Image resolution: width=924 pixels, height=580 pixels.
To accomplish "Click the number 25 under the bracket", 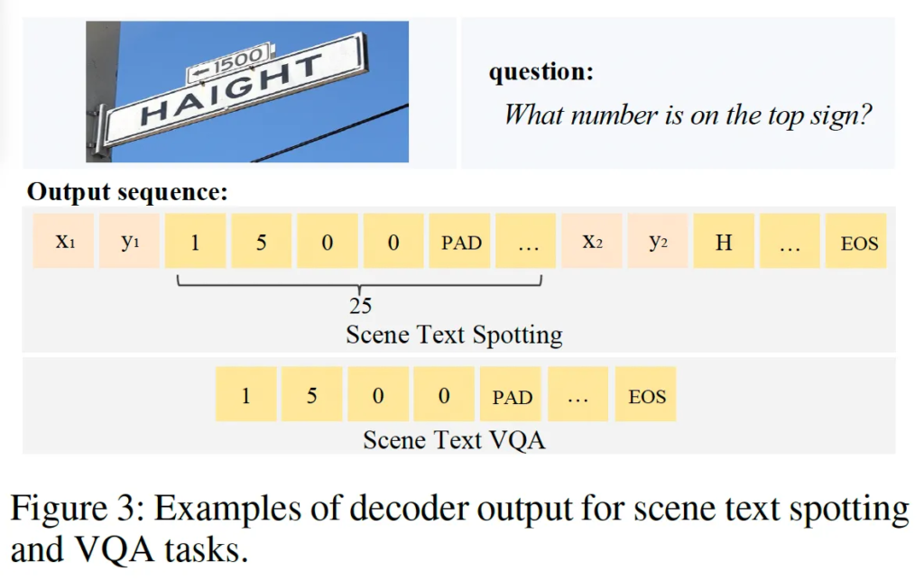I will pos(360,306).
